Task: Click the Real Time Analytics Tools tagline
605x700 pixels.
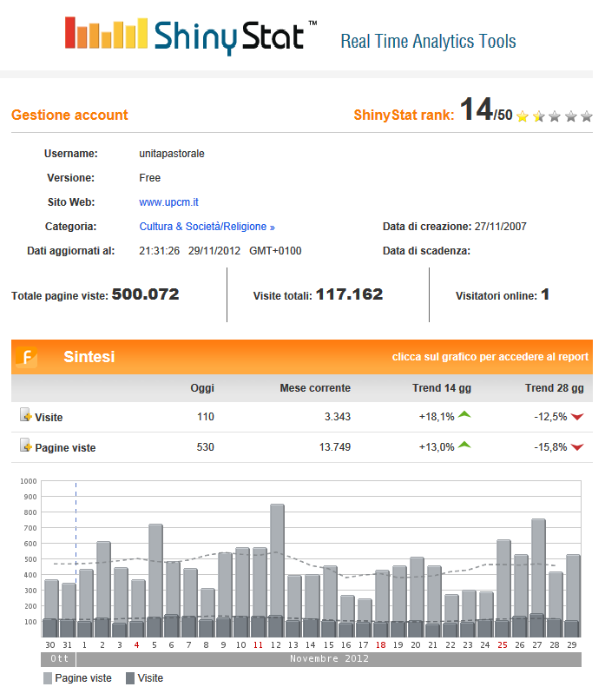Action: pos(428,42)
